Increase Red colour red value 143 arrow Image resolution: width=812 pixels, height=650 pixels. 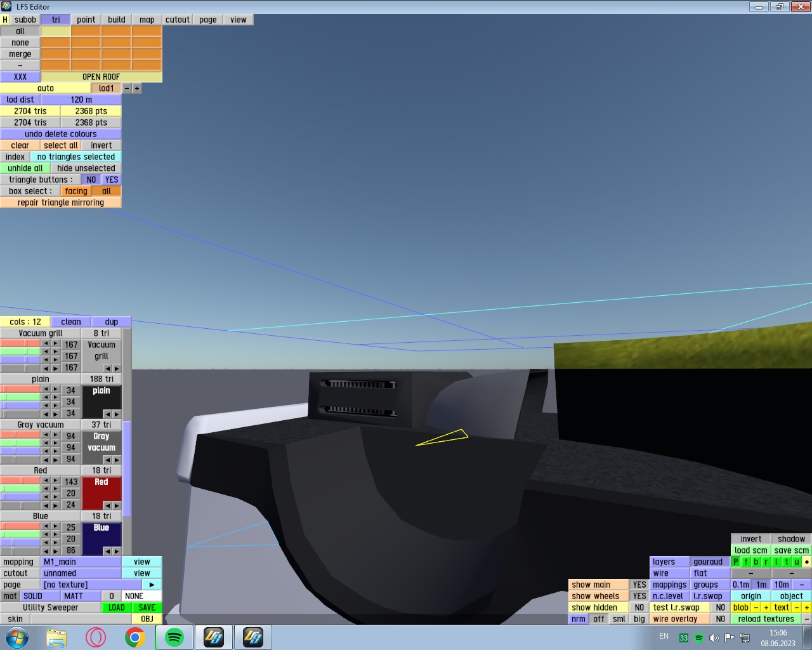[56, 481]
